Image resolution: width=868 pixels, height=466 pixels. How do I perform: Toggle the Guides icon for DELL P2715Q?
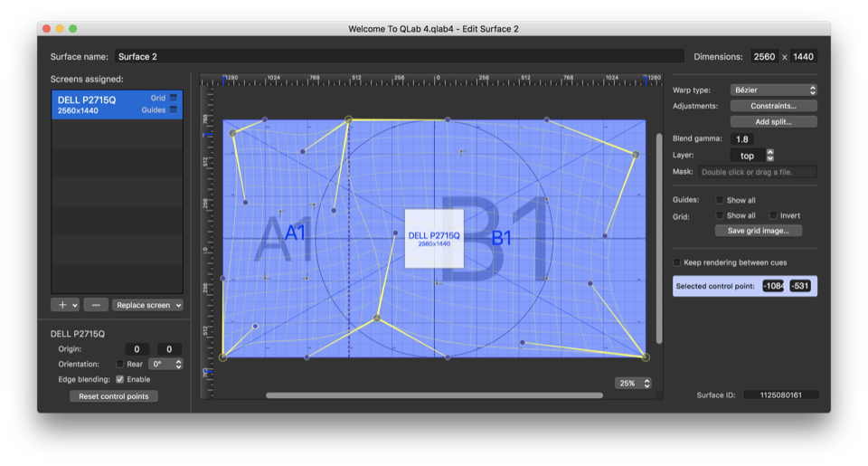tap(174, 110)
